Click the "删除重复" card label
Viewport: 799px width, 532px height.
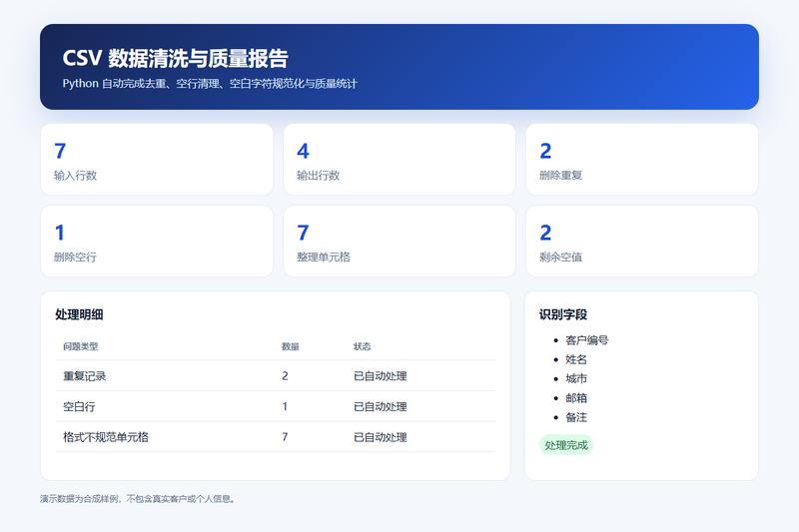pos(561,176)
